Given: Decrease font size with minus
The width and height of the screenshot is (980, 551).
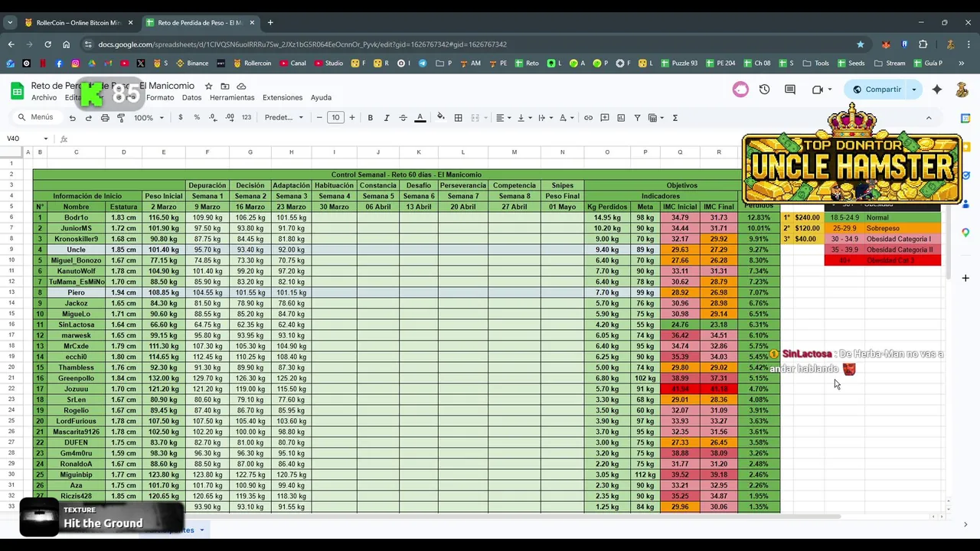Looking at the screenshot, I should (x=319, y=118).
